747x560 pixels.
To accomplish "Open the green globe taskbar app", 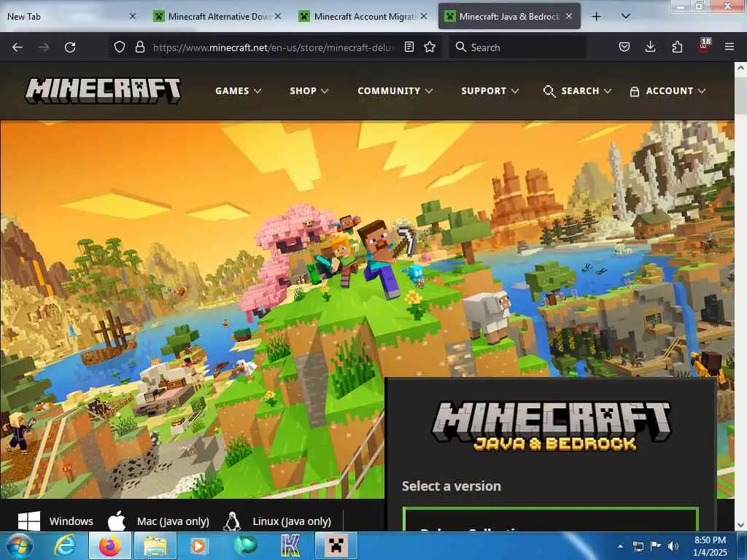I will tap(245, 545).
